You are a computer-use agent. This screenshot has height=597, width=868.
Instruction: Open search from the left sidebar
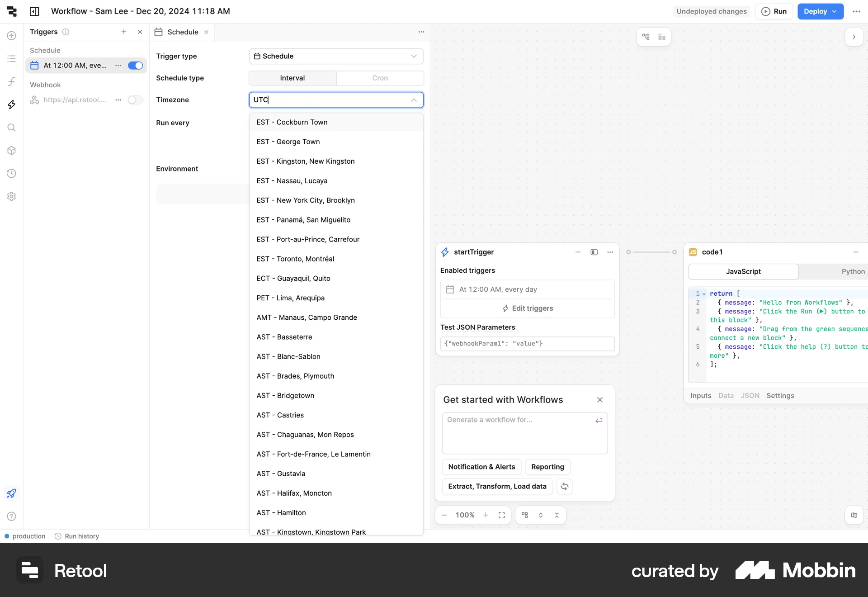pos(11,128)
